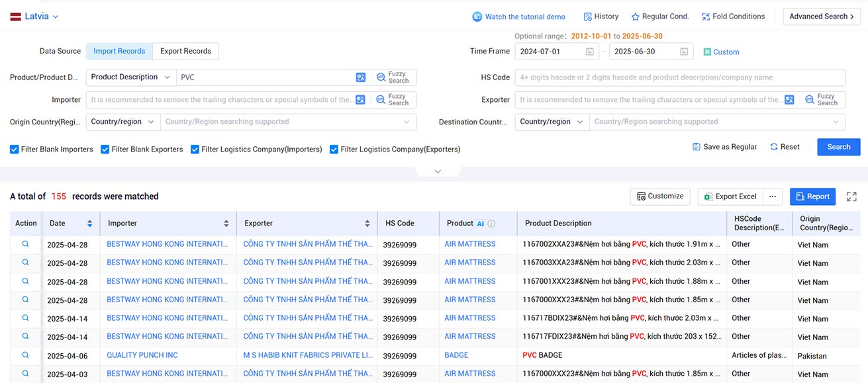Toggle Filter Logistics Company(Importers) checkbox
The height and width of the screenshot is (383, 868).
tap(195, 149)
